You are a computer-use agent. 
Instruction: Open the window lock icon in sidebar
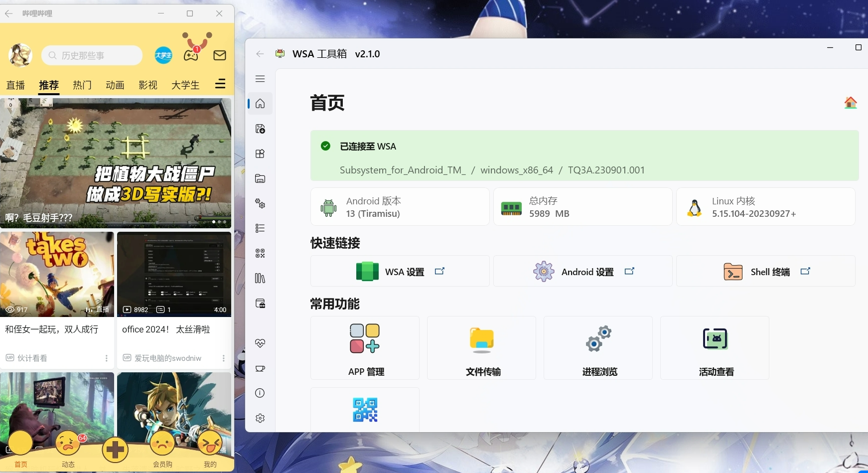[260, 303]
